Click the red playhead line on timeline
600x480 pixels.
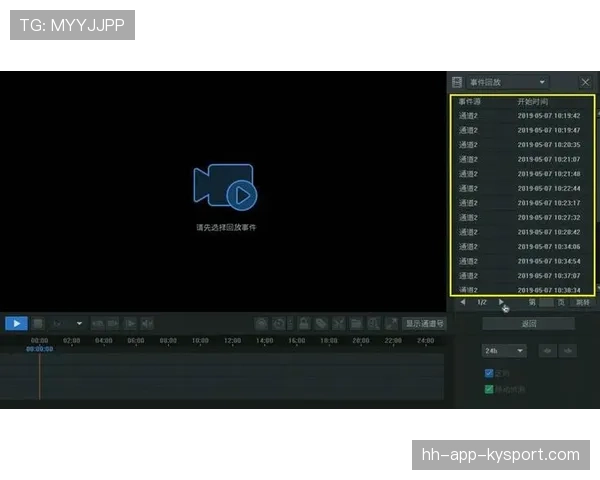[x=39, y=376]
